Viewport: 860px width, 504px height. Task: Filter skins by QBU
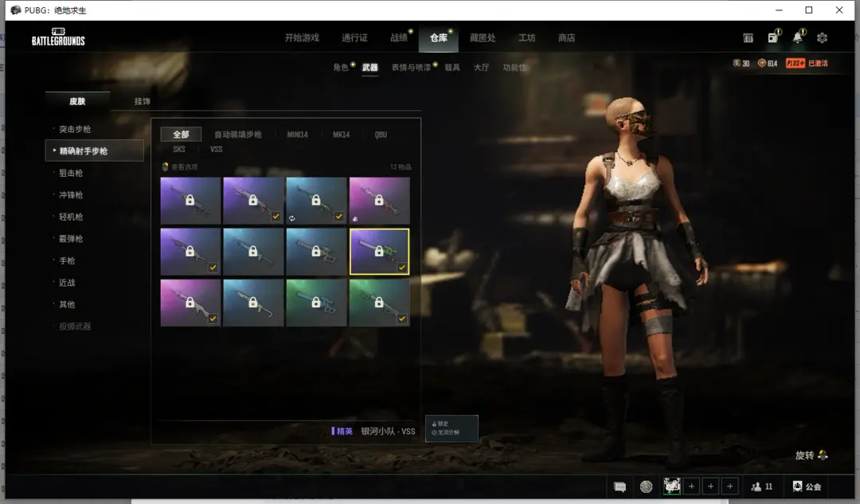pos(381,135)
